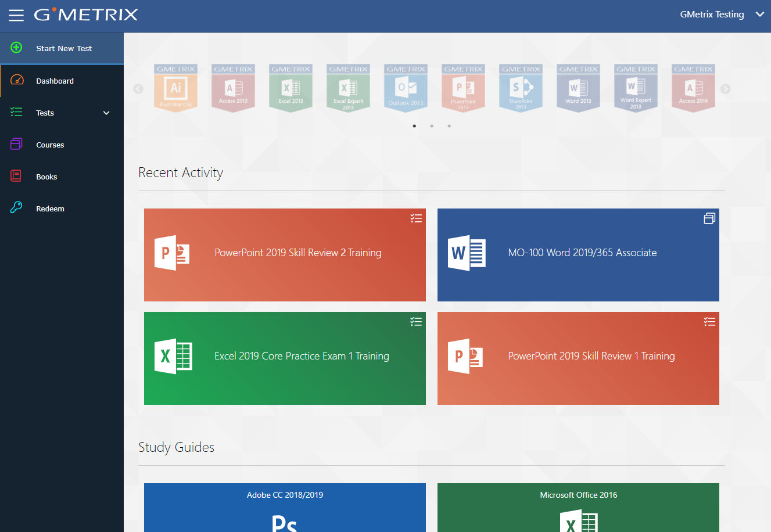The height and width of the screenshot is (532, 771).
Task: Select the Excel 2013 badge
Action: coord(291,88)
